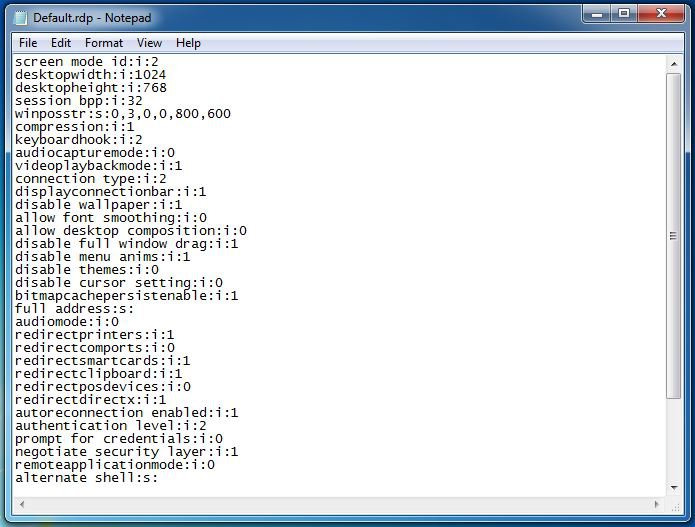Click the line 'redirectcomports:i:0'
The height and width of the screenshot is (527, 695).
coord(94,347)
